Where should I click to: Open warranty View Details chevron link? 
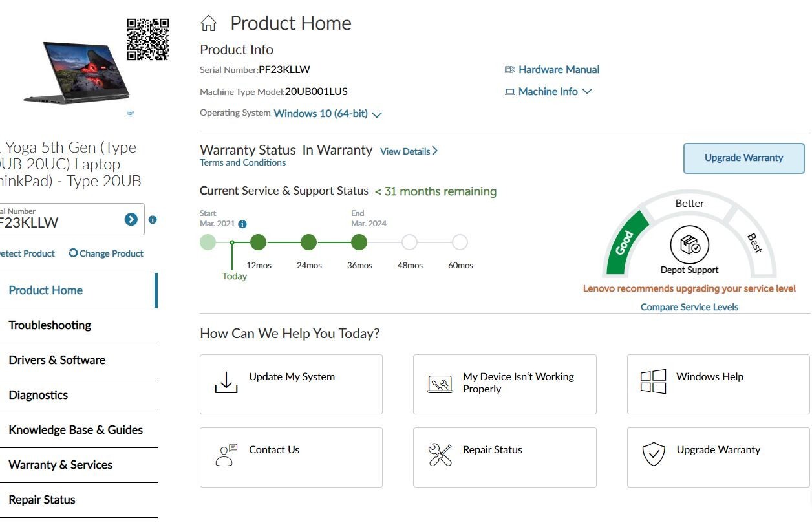coord(409,151)
